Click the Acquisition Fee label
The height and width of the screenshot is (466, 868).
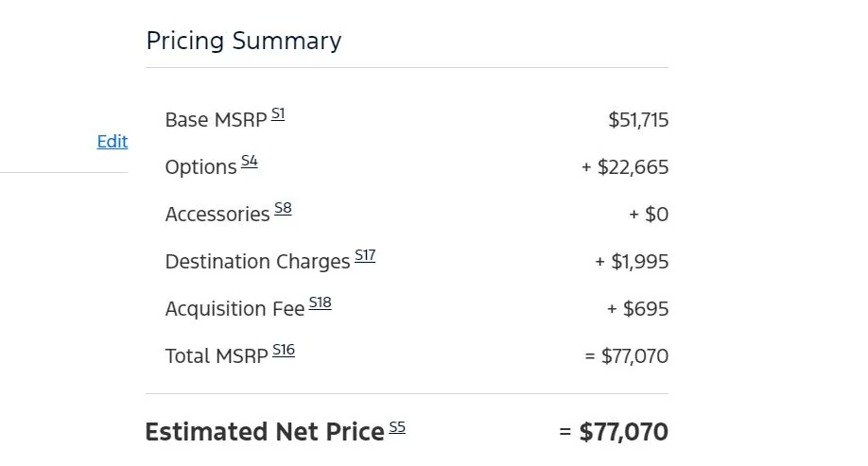tap(234, 309)
